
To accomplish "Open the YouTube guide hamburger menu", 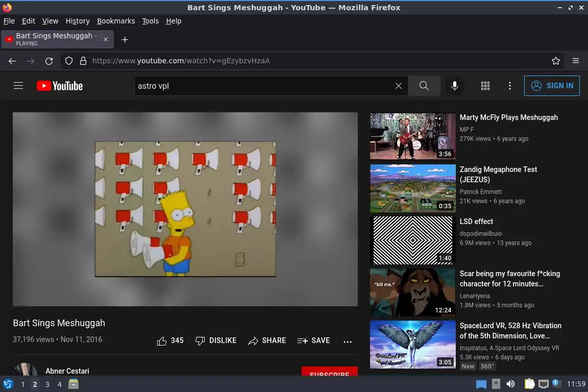I will tap(18, 86).
